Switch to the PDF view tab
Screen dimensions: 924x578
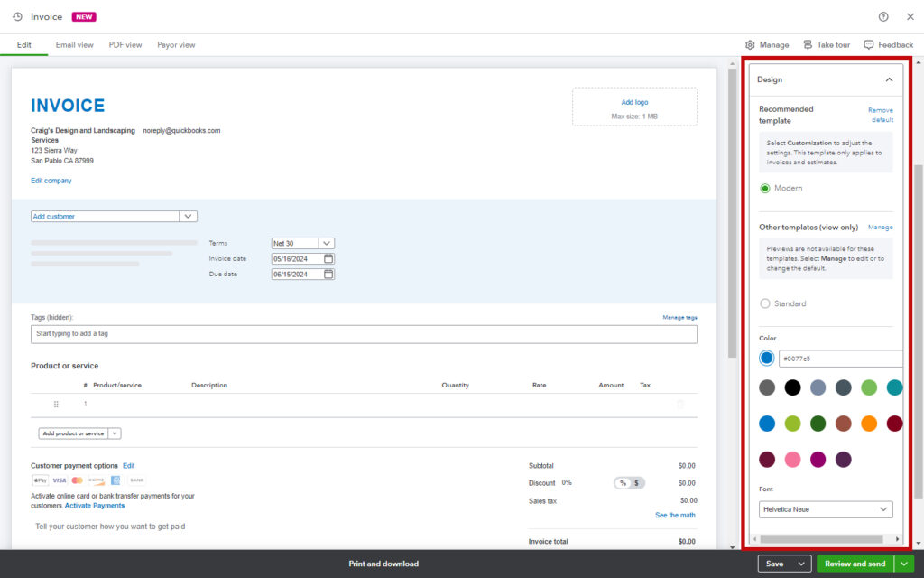125,44
